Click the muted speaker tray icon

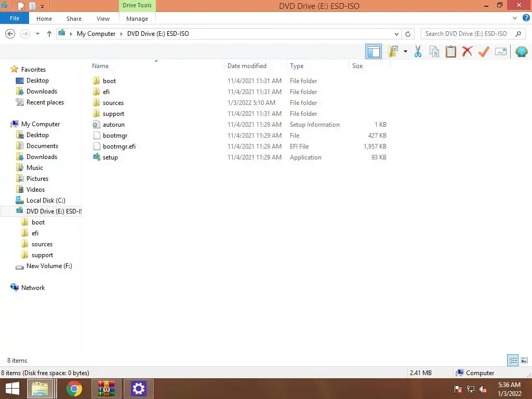click(483, 389)
